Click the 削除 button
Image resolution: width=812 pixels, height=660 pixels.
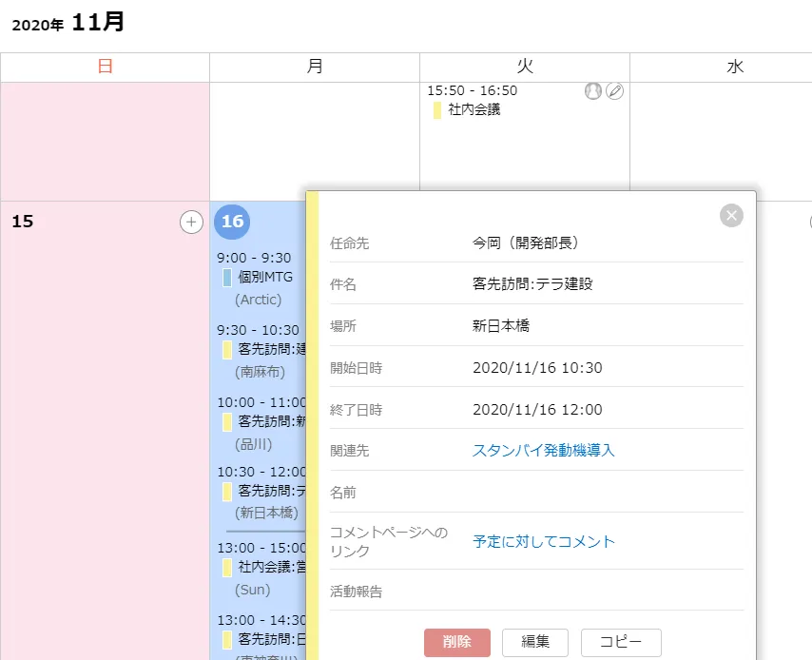pos(456,642)
